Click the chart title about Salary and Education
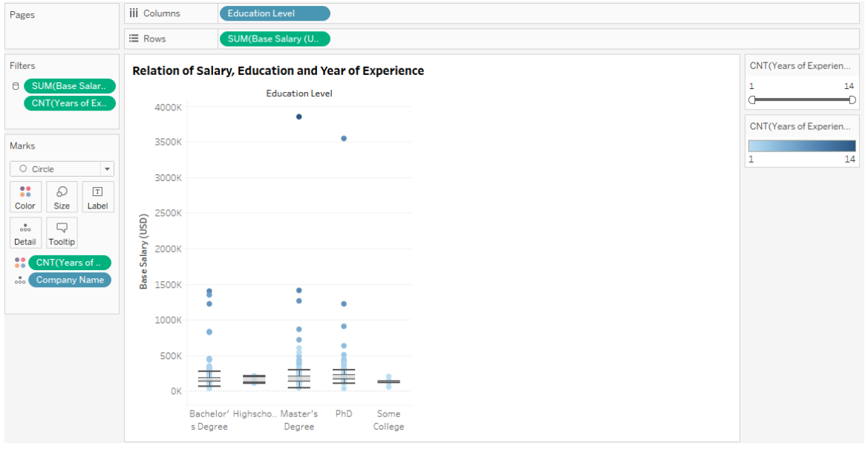The height and width of the screenshot is (449, 868). click(278, 71)
